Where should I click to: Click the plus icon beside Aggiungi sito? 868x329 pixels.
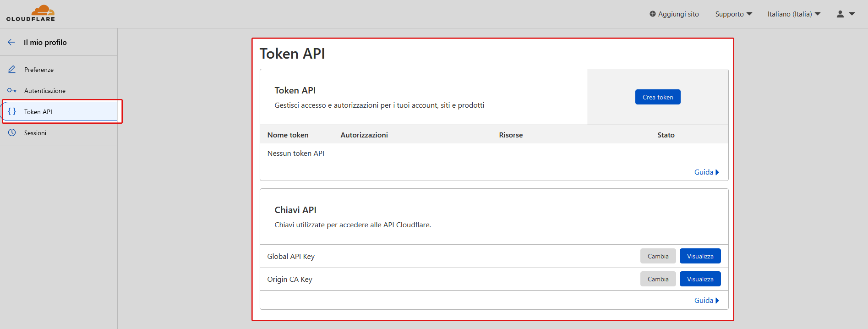pos(653,14)
